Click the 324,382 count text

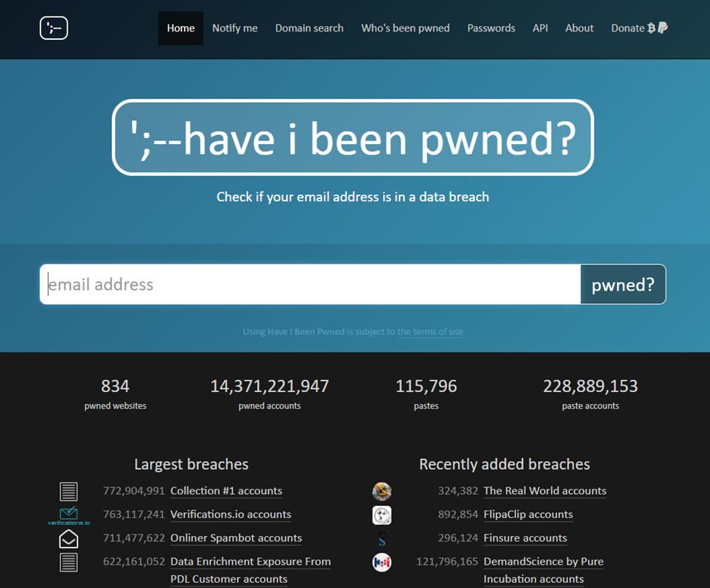click(x=458, y=490)
